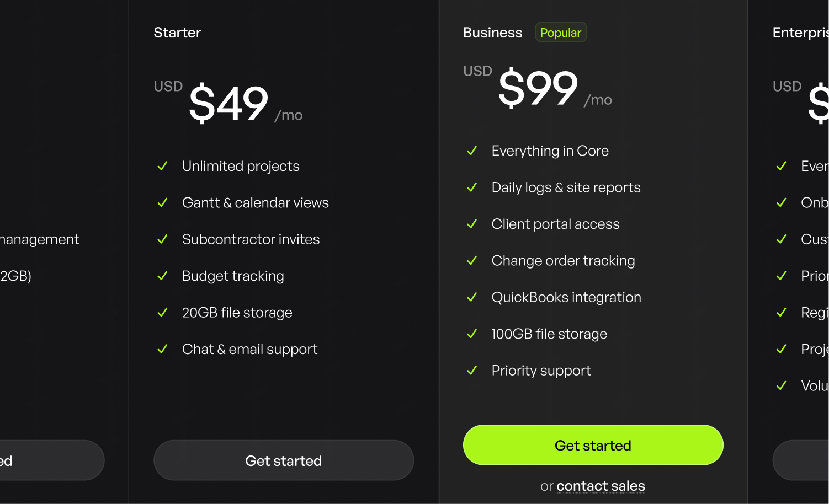Click the $99 monthly price

[538, 88]
